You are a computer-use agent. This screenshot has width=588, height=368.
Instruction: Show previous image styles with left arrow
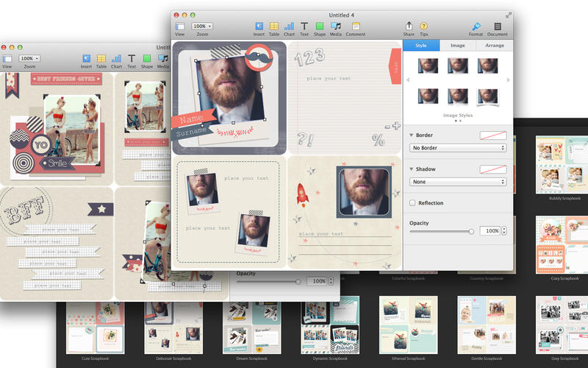point(408,80)
